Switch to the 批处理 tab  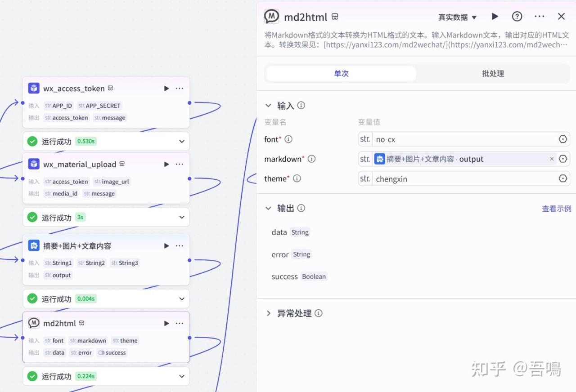(x=493, y=74)
